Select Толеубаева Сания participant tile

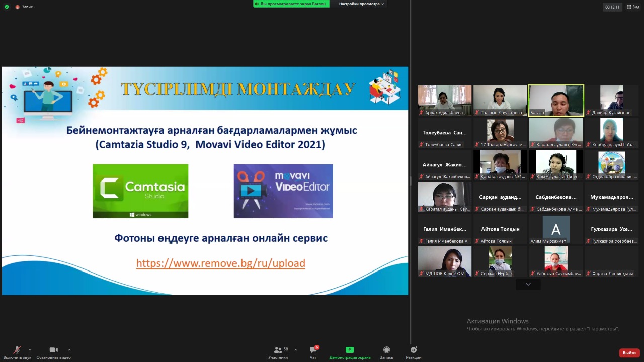click(x=445, y=133)
